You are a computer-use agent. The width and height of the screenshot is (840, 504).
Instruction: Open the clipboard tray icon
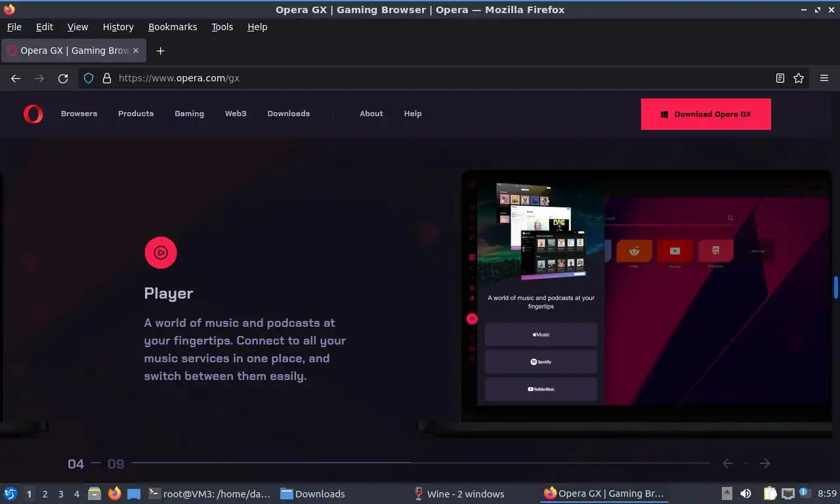(x=770, y=493)
